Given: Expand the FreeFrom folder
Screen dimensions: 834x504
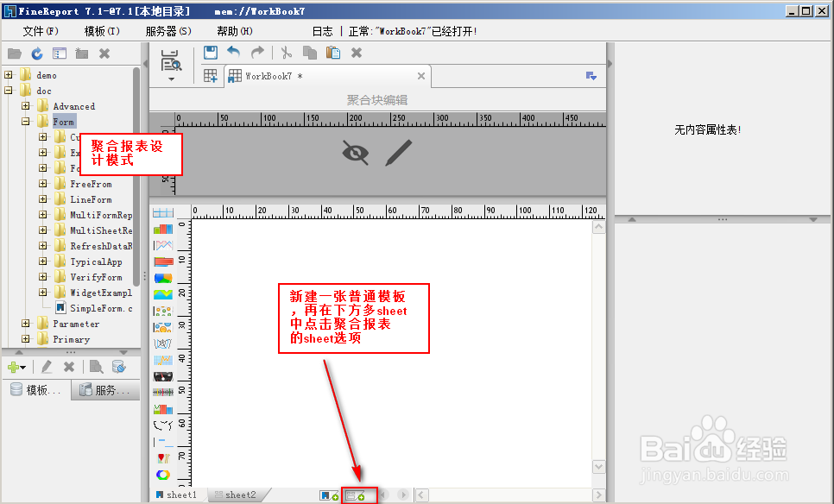Looking at the screenshot, I should coord(42,184).
